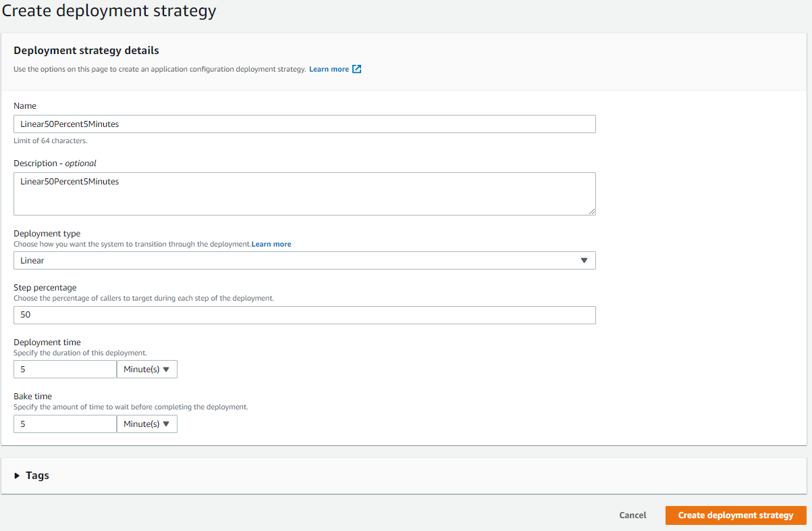Open the Deployment time units dropdown
Screen dimensions: 812x531
(146, 369)
